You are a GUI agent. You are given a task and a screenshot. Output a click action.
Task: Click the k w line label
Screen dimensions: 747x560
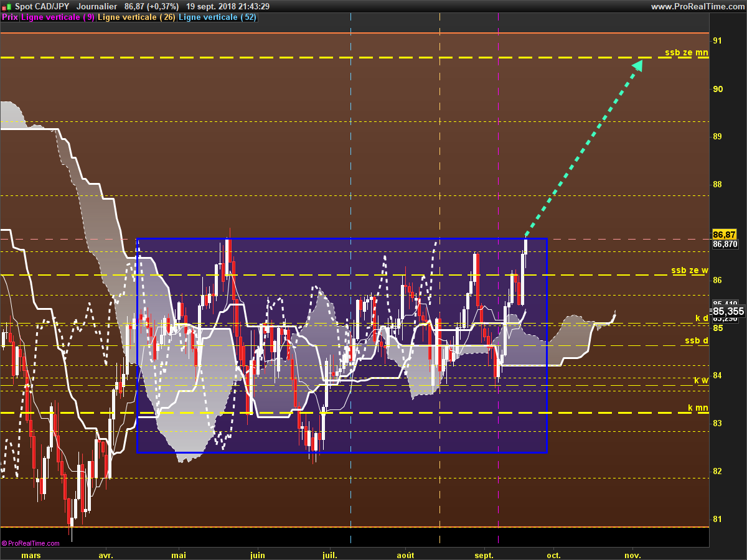[x=702, y=380]
